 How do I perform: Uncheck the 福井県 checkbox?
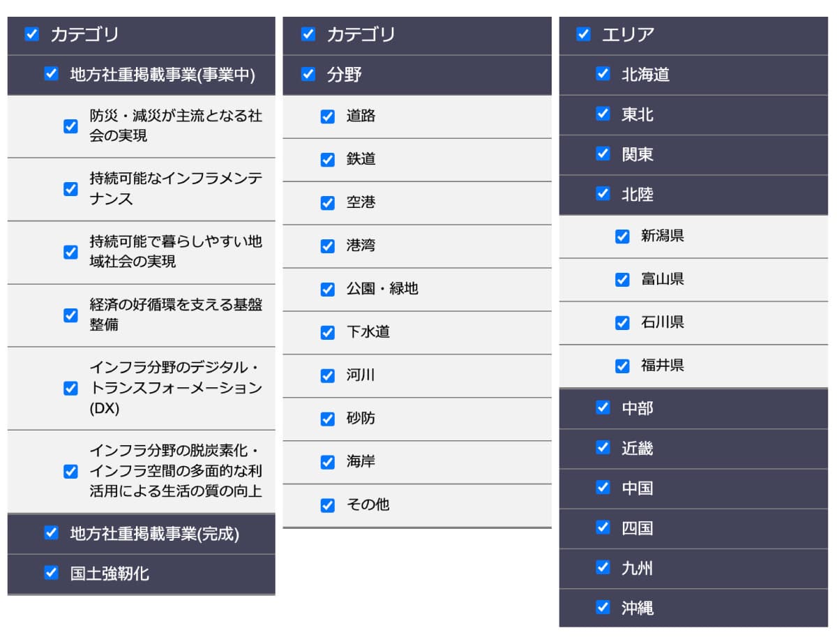tap(622, 366)
